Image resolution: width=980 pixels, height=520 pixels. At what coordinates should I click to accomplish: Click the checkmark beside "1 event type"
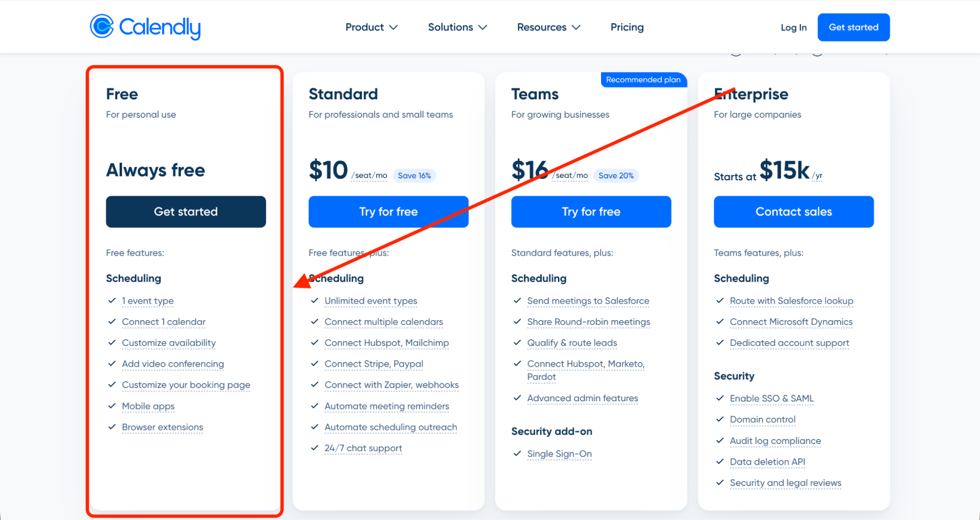[x=111, y=301]
